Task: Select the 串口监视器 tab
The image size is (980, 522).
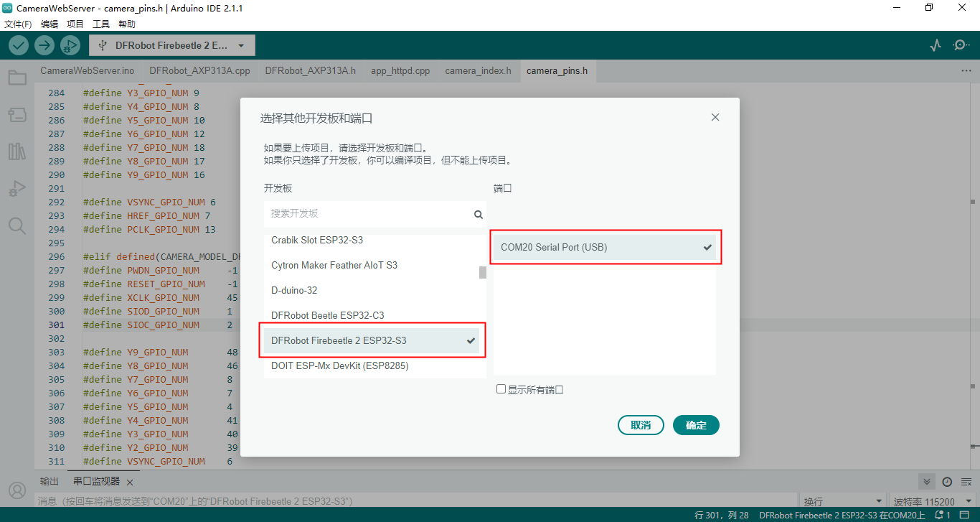Action: coord(97,481)
